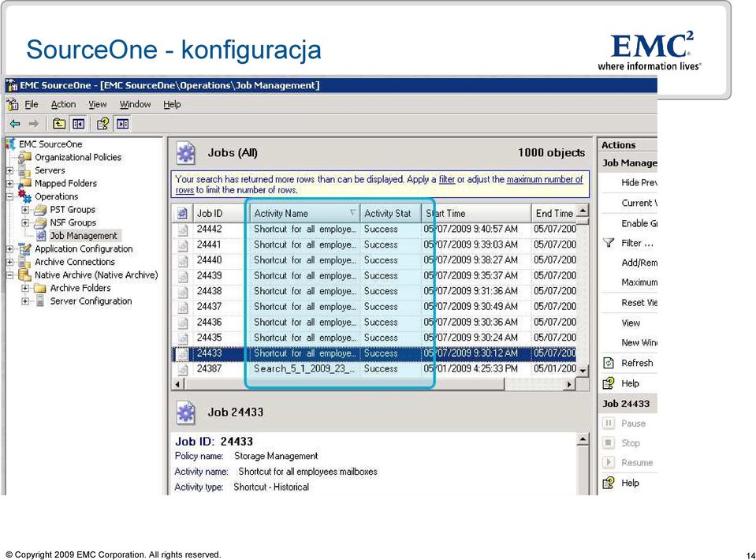
Task: Click the Forward arrow in the toolbar
Action: 33,124
